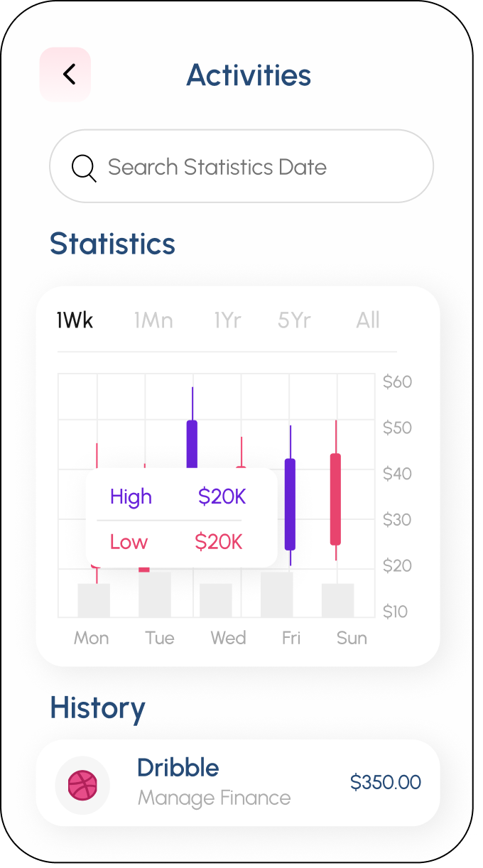Click the gray volume bar above Tue

[x=155, y=595]
